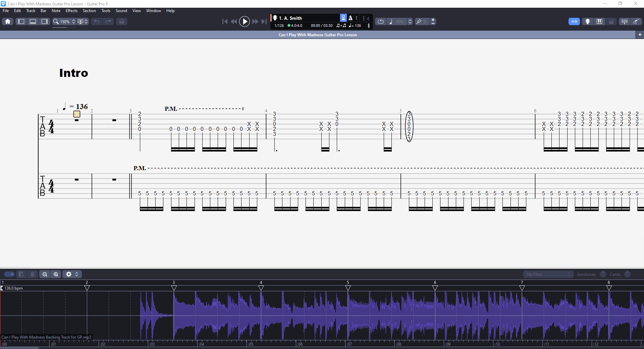
Task: Adjust the 50% relative speed stepper
Action: [x=410, y=21]
